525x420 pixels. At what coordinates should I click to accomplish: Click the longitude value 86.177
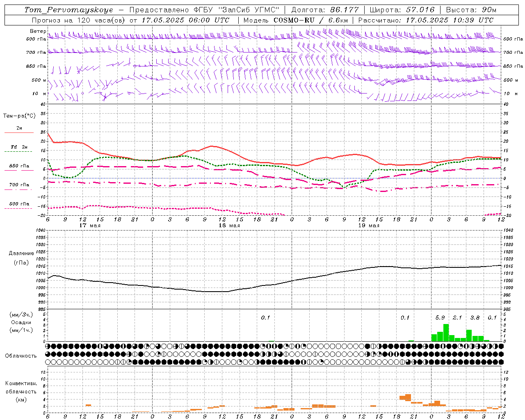pos(344,9)
